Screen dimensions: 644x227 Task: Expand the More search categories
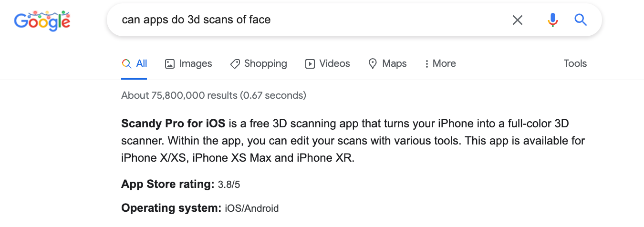(x=440, y=64)
